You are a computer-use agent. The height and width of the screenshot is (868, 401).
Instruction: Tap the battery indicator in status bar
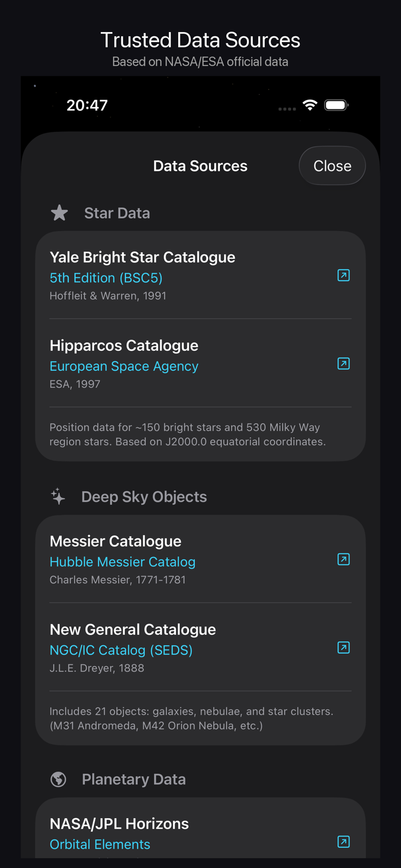pos(336,105)
